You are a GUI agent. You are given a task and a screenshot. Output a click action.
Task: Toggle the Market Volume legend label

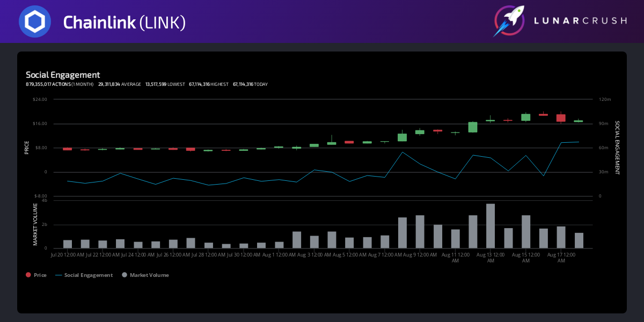pyautogui.click(x=149, y=275)
